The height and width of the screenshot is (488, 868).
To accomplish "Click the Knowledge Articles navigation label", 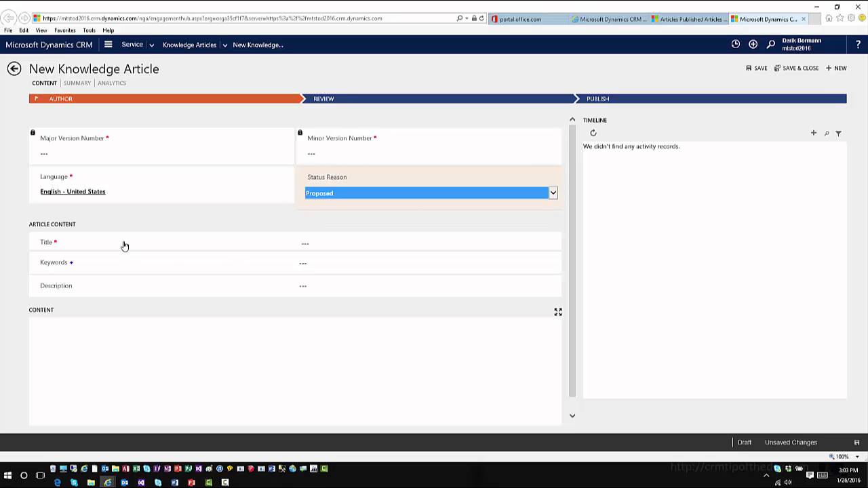I will (189, 45).
